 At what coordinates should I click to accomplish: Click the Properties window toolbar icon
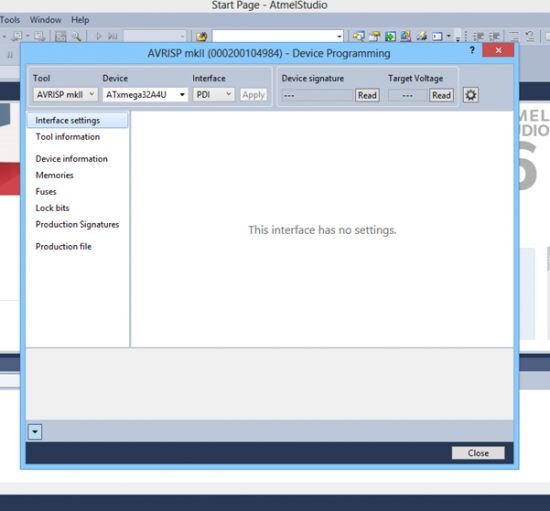[375, 36]
